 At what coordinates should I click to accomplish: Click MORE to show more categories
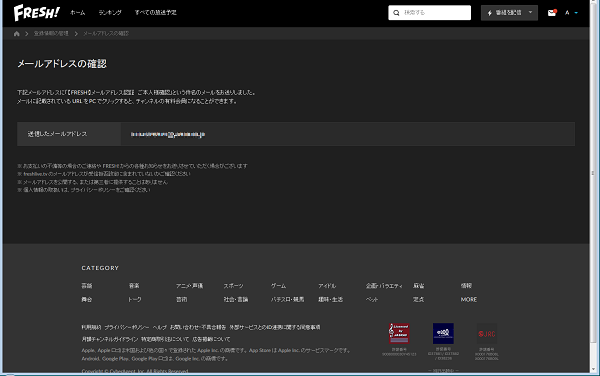click(469, 299)
